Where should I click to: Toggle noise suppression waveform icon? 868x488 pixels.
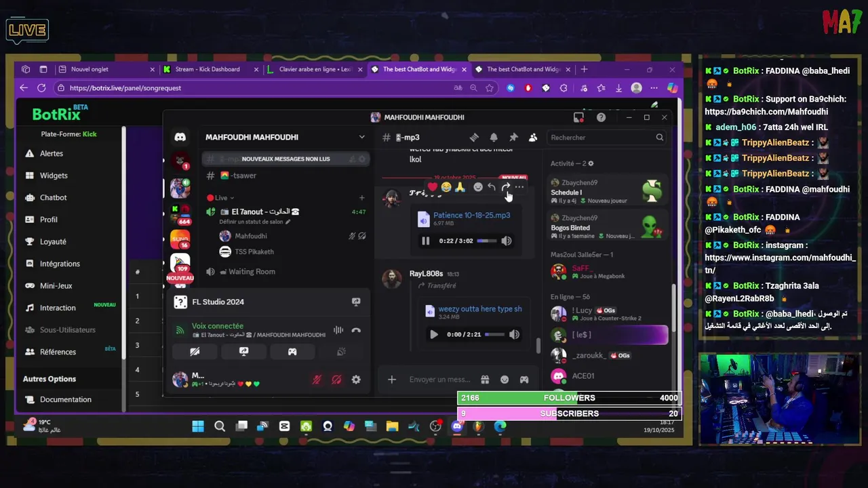[x=338, y=330]
